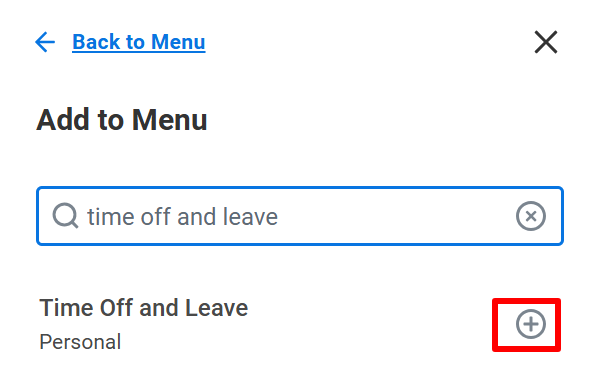
Task: Click the Personal subtitle under Time Off and Leave
Action: click(80, 342)
